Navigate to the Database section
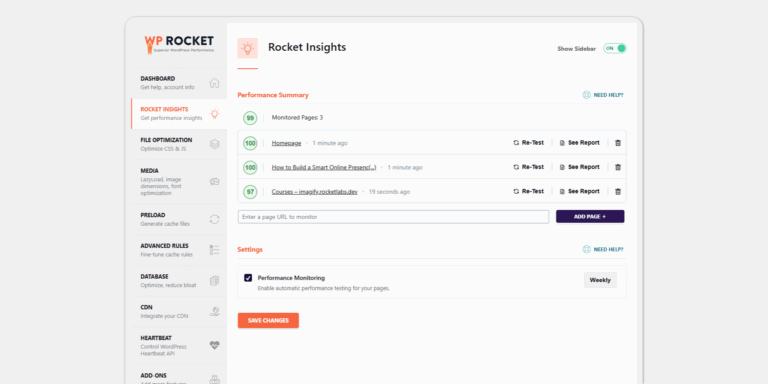Image resolution: width=768 pixels, height=384 pixels. point(179,281)
